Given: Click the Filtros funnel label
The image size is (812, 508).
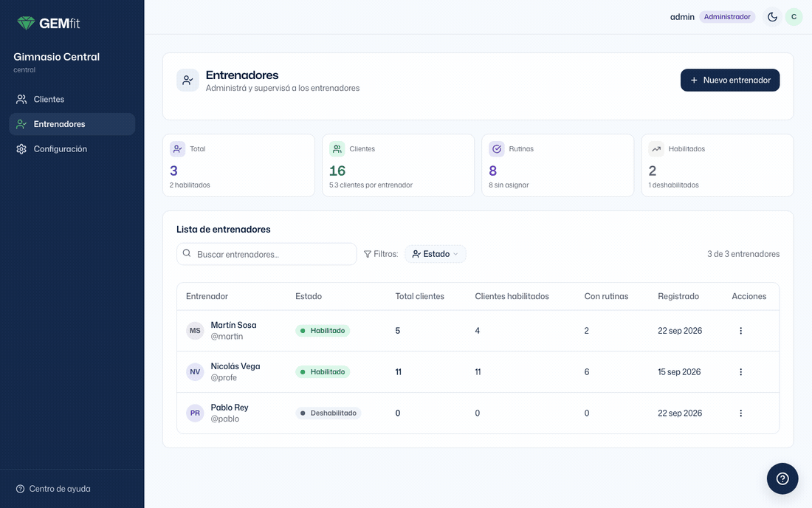Looking at the screenshot, I should (x=381, y=254).
